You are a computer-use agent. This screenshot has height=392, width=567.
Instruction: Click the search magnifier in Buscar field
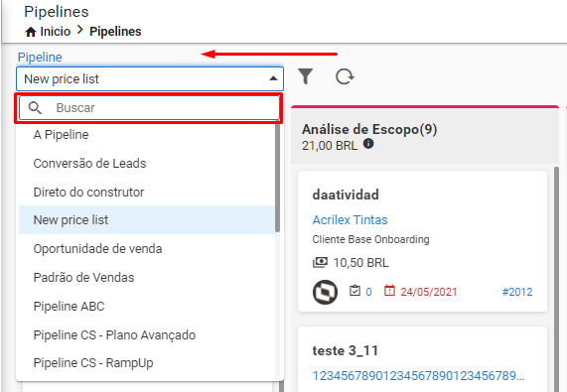[x=35, y=107]
